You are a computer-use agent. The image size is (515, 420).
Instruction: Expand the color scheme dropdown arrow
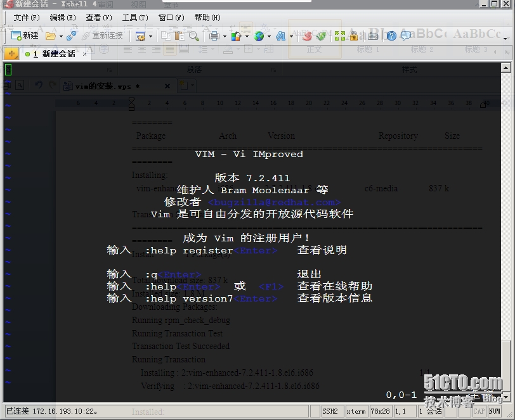point(247,36)
